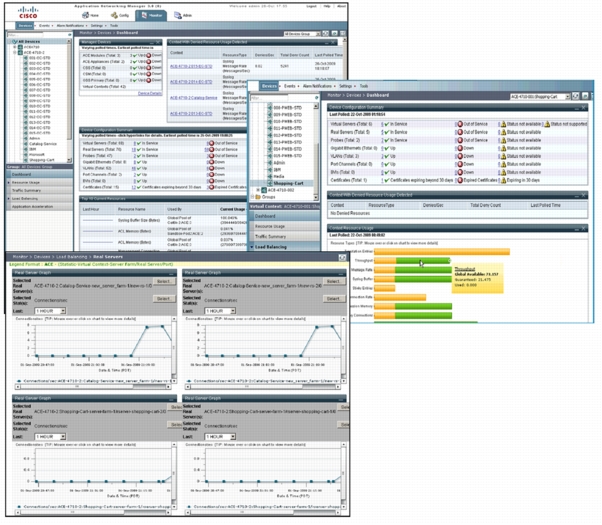Open the About link in the header

coord(341,6)
